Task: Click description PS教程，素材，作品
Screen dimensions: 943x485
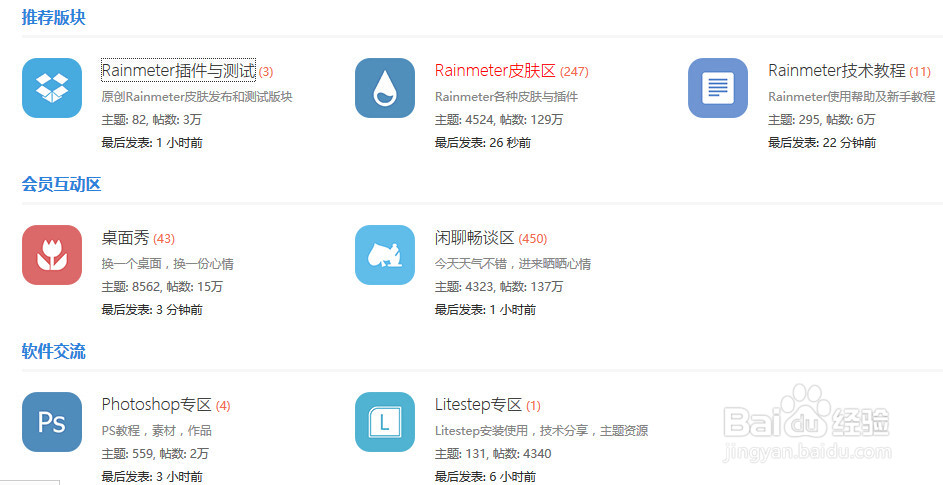Action: click(157, 431)
